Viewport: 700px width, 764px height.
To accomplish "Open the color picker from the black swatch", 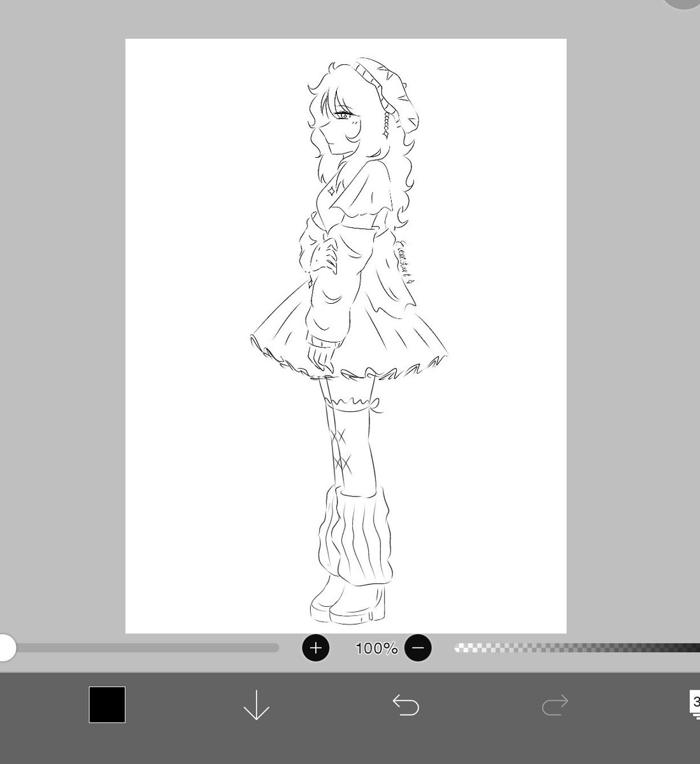I will (x=107, y=705).
